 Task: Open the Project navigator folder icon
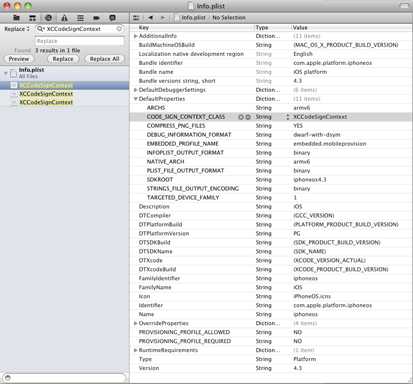tap(16, 18)
